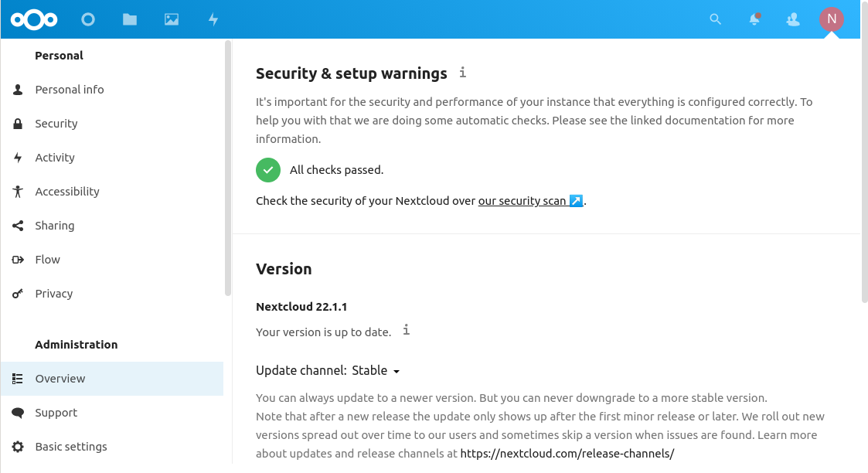Select Activity in the Personal section
868x473 pixels.
(x=112, y=158)
